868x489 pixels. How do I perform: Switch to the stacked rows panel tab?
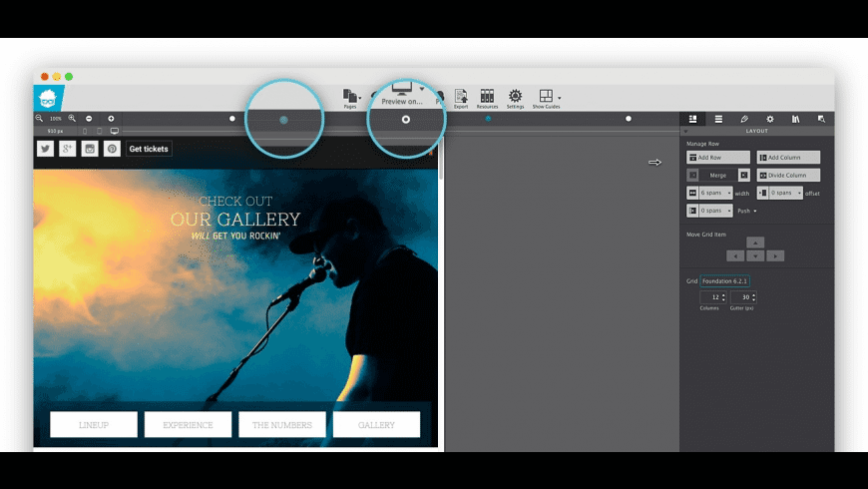click(718, 119)
